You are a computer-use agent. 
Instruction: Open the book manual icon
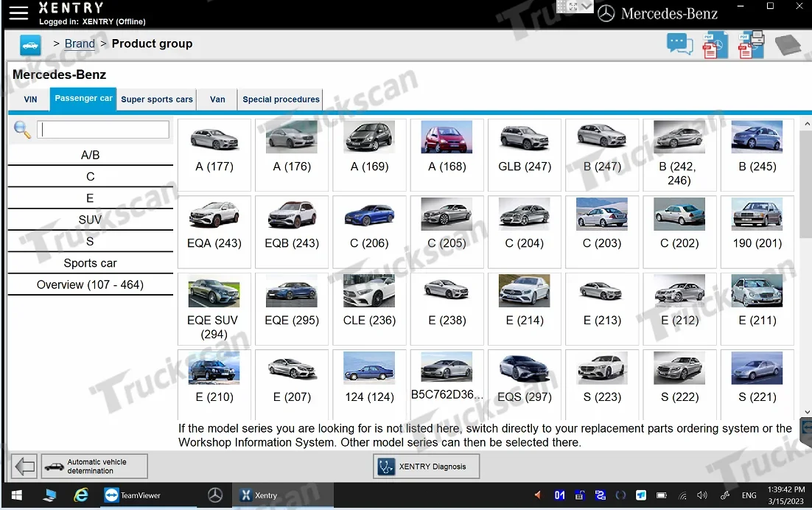click(787, 45)
